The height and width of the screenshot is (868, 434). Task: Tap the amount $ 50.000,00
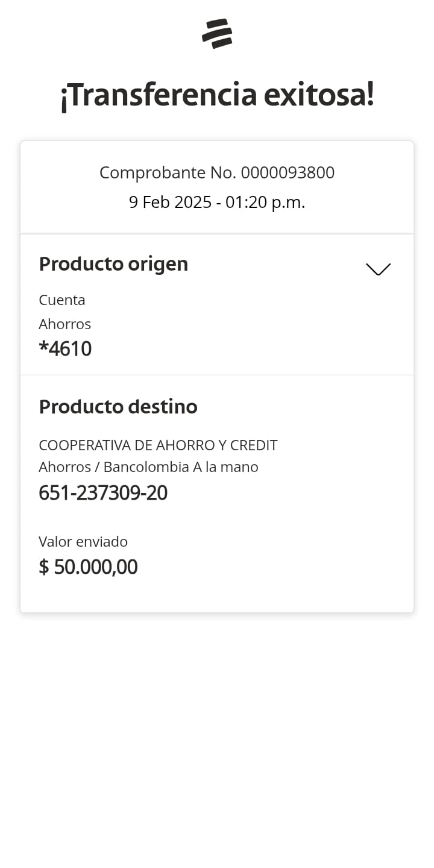point(88,567)
